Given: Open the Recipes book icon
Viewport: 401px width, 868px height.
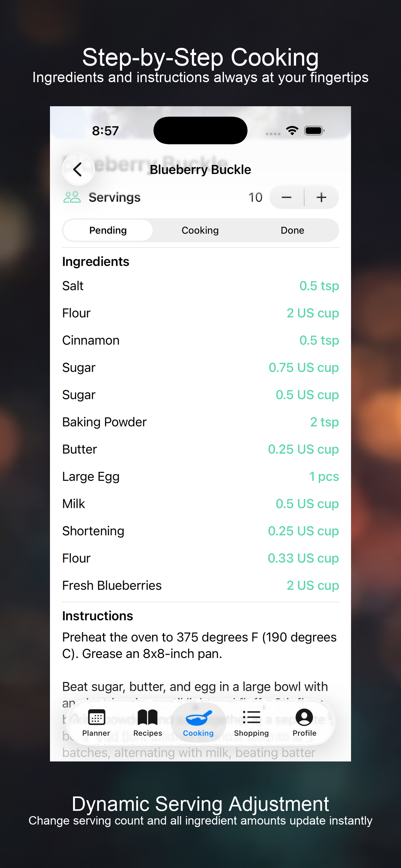Looking at the screenshot, I should point(147,717).
